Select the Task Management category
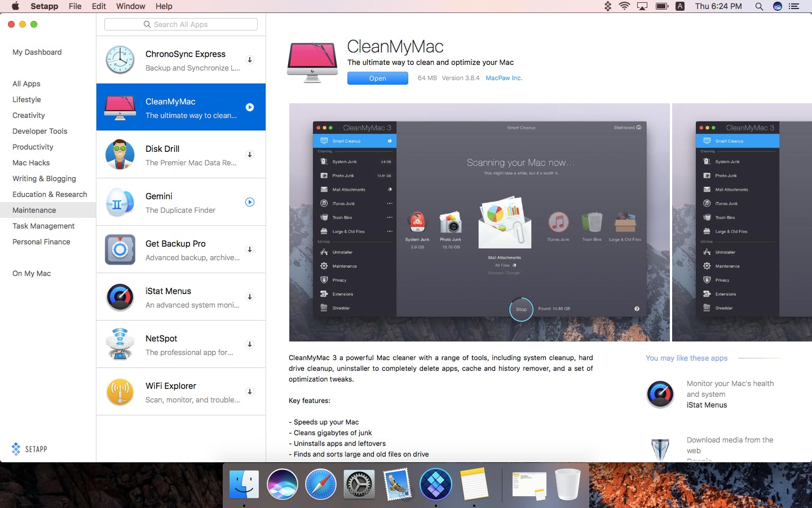Screen dimensions: 812x508 pos(43,226)
